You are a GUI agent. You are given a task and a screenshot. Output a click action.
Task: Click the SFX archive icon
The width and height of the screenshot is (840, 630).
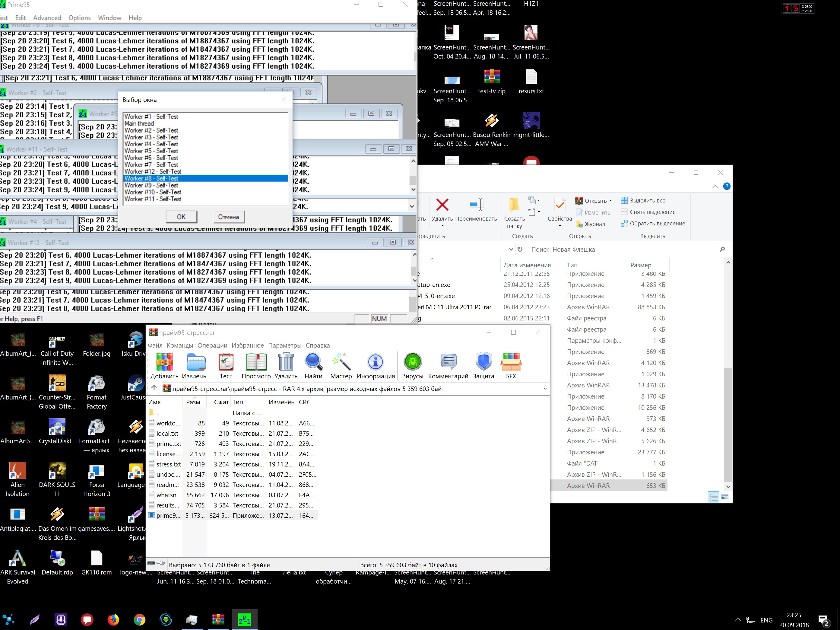(x=511, y=362)
